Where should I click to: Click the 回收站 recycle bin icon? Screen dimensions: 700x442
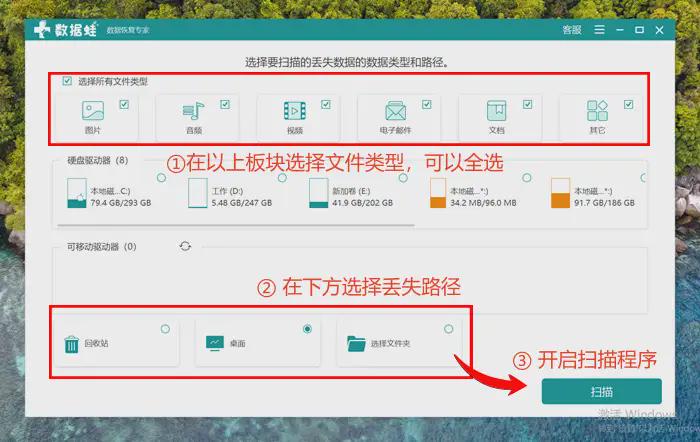click(72, 344)
